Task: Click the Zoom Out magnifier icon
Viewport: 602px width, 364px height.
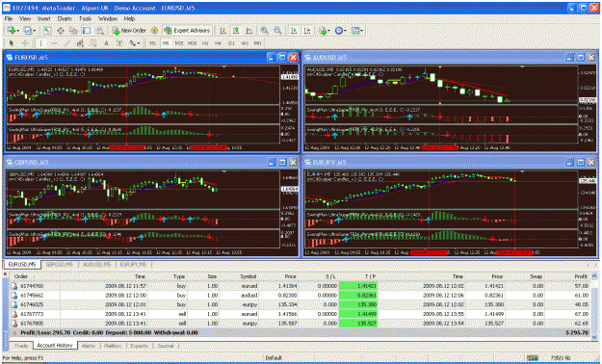Action: pos(277,31)
